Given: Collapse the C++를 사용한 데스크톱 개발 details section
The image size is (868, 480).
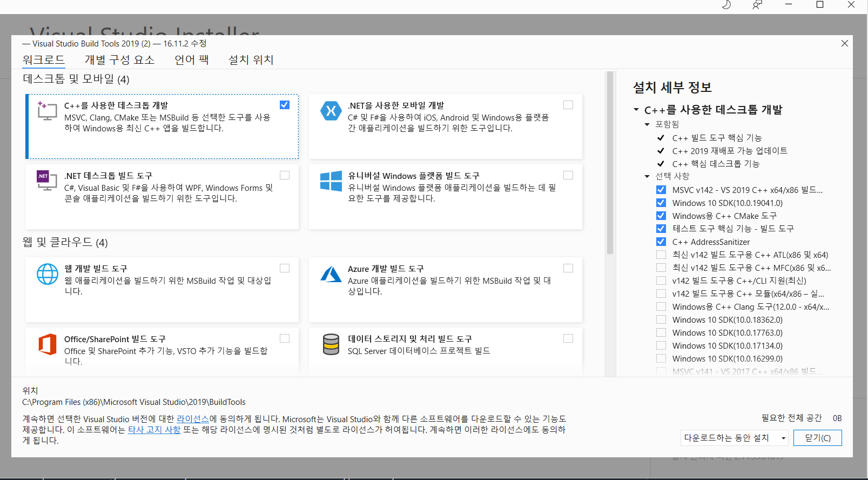Looking at the screenshot, I should pos(636,110).
